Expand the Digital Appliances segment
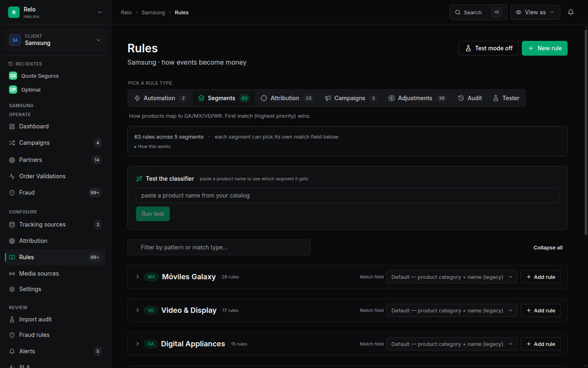This screenshot has width=588, height=368. pos(138,344)
